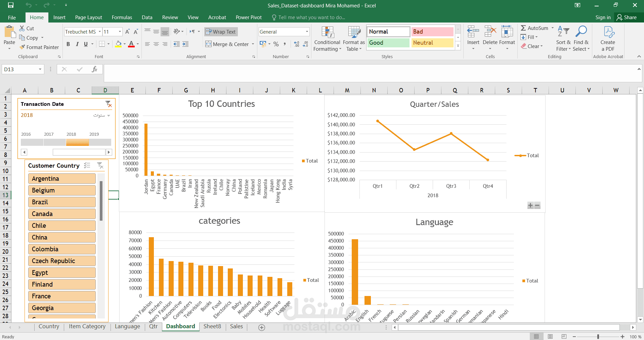Toggle multi-select in Customer Country slicer
The height and width of the screenshot is (340, 644).
(87, 165)
